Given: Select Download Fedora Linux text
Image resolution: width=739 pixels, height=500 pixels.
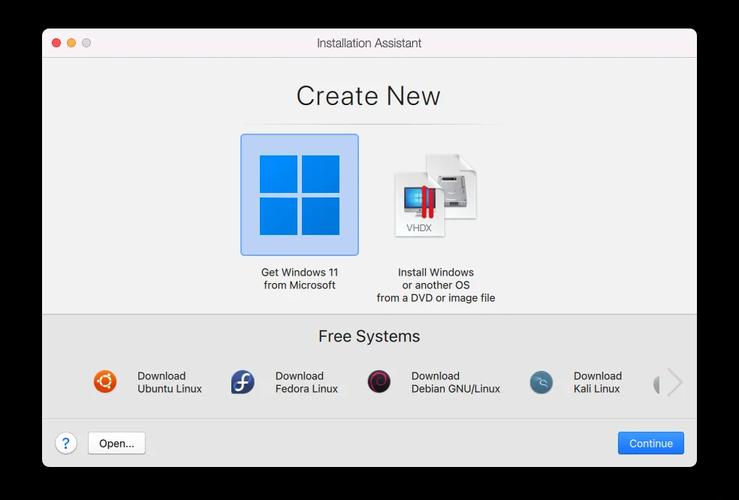Looking at the screenshot, I should pyautogui.click(x=306, y=383).
